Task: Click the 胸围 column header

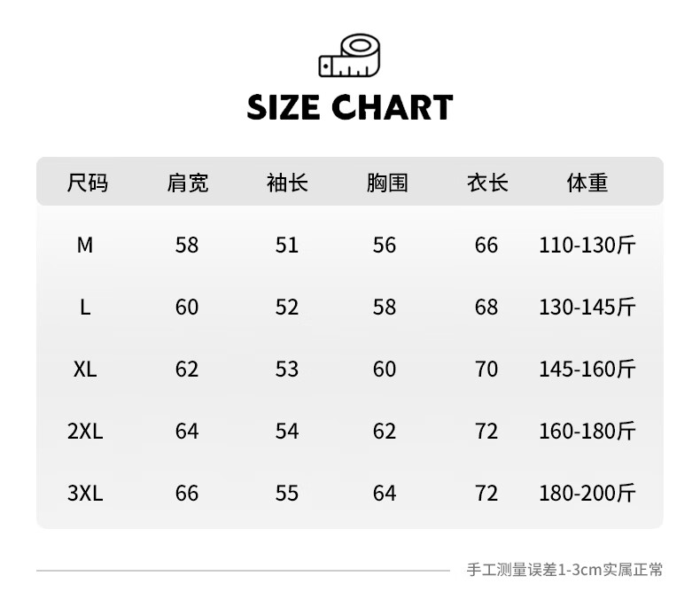Action: pos(386,183)
